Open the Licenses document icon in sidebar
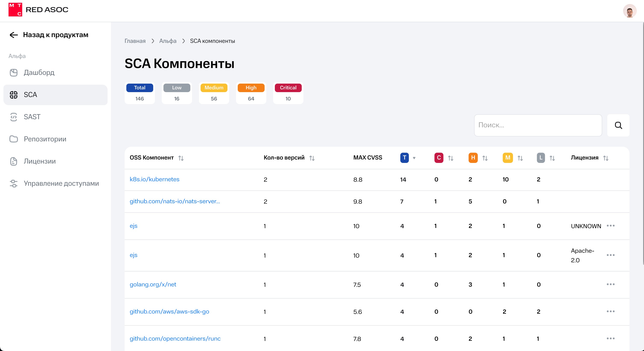Viewport: 644px width, 351px height. [13, 161]
